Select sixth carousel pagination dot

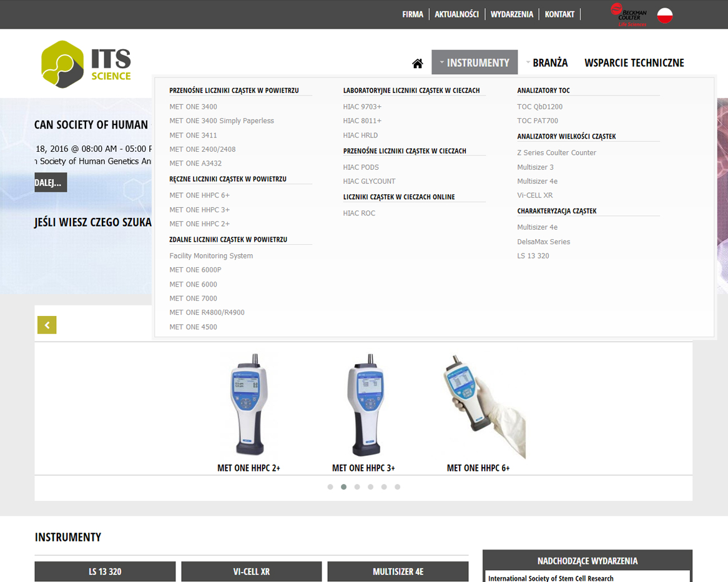click(398, 487)
